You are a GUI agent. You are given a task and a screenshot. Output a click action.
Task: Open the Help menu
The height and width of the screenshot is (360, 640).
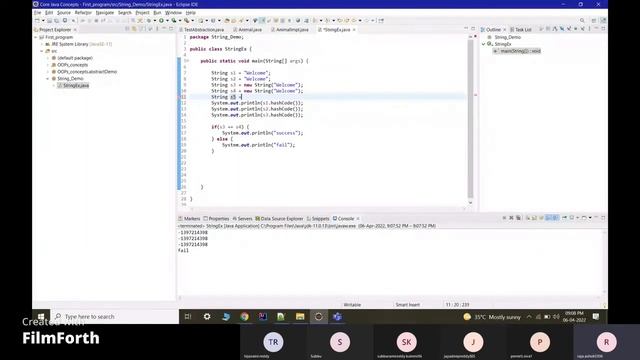click(x=191, y=13)
